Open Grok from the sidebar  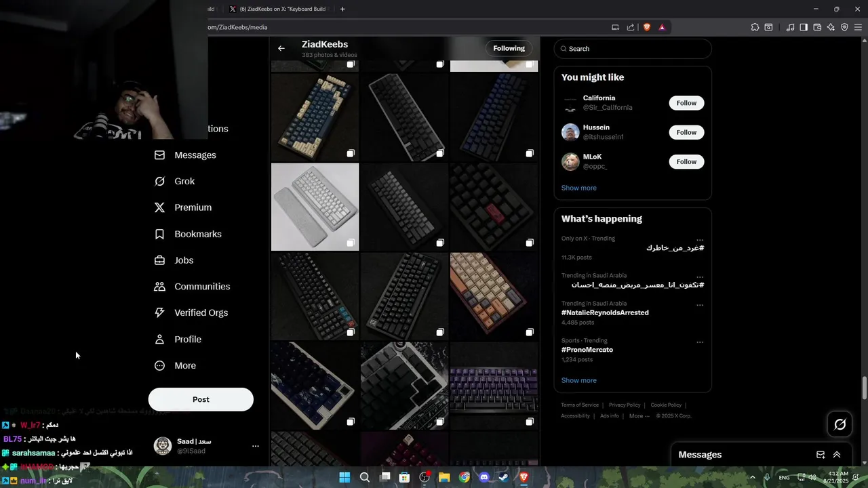(174, 182)
